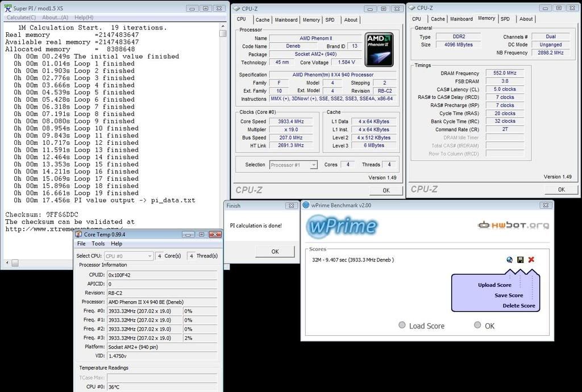Open the Calculate menu in Super PI
582x392 pixels.
pos(21,18)
